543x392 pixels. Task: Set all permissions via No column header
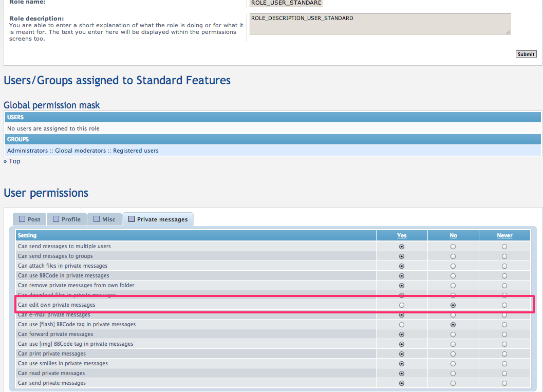point(453,235)
